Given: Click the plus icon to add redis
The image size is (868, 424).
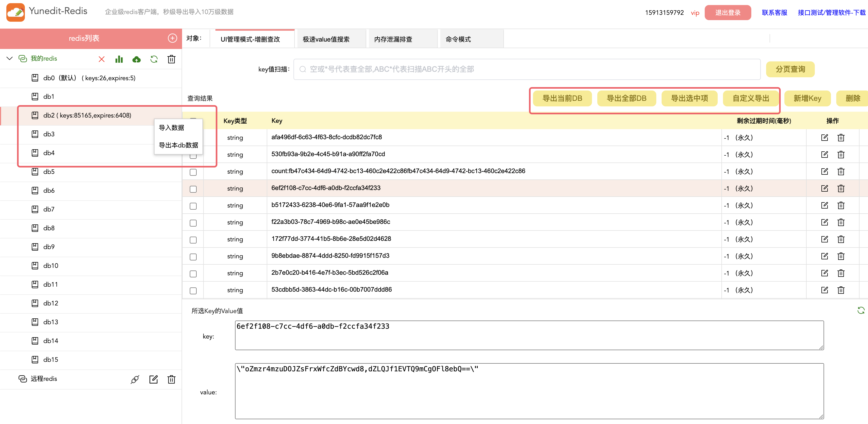Looking at the screenshot, I should [x=172, y=38].
